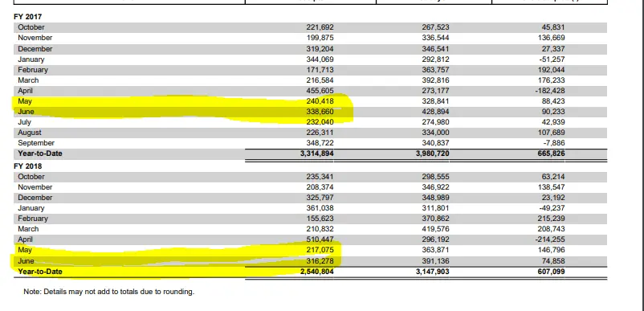This screenshot has height=311, width=644.
Task: Click the value 274,980
Action: click(435, 122)
